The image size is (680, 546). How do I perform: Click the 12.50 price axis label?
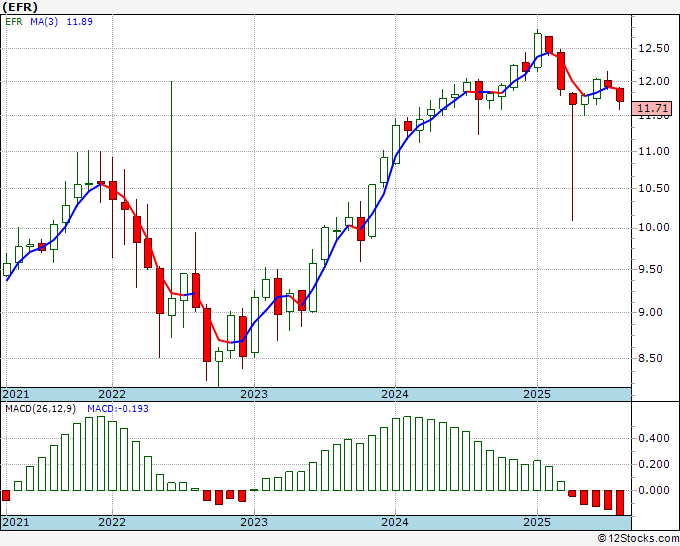654,48
